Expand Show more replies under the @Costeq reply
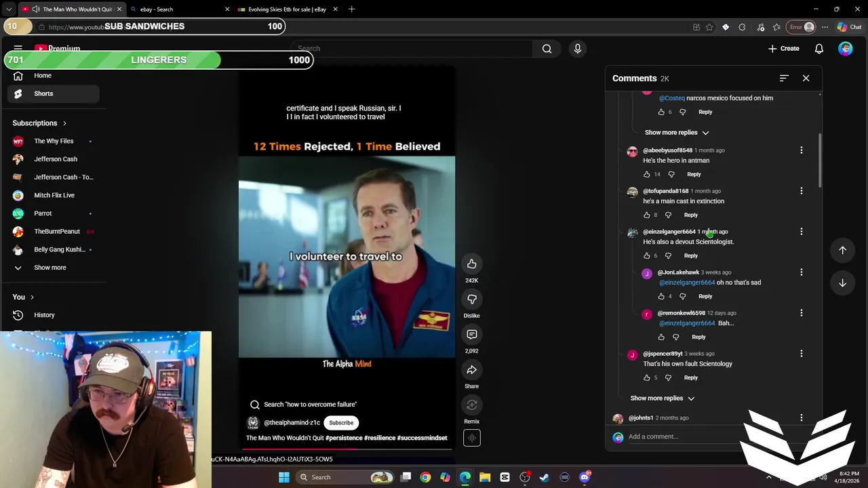The image size is (868, 488). [x=677, y=133]
